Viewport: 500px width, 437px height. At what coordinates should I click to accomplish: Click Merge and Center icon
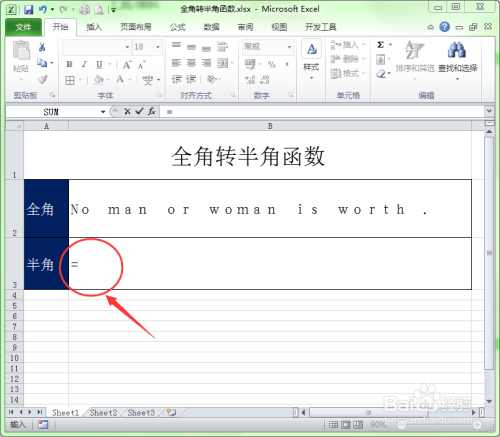[223, 63]
